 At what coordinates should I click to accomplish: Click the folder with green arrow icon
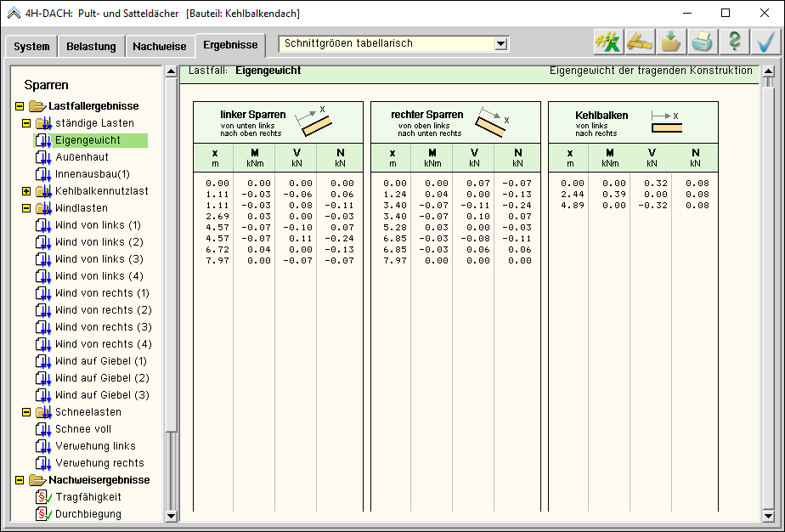click(x=671, y=42)
